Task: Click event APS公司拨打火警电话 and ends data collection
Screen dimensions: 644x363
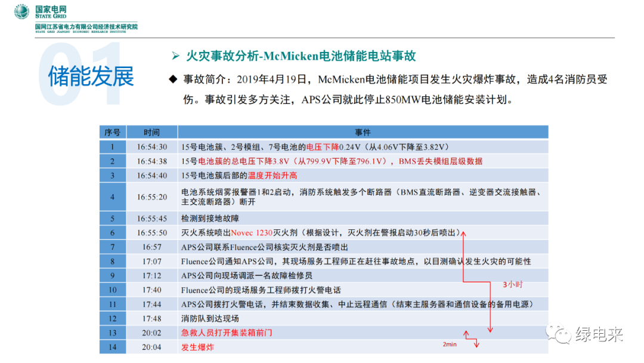Action: [358, 304]
